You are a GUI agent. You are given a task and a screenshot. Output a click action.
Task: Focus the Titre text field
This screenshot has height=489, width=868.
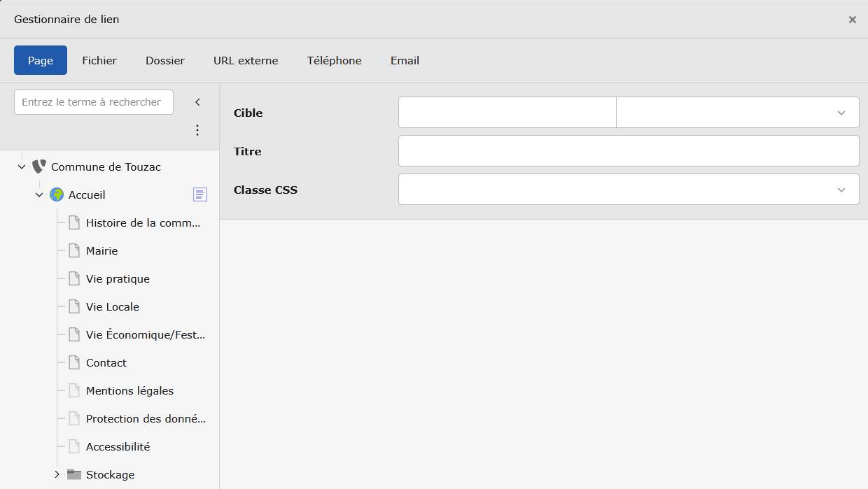(628, 151)
